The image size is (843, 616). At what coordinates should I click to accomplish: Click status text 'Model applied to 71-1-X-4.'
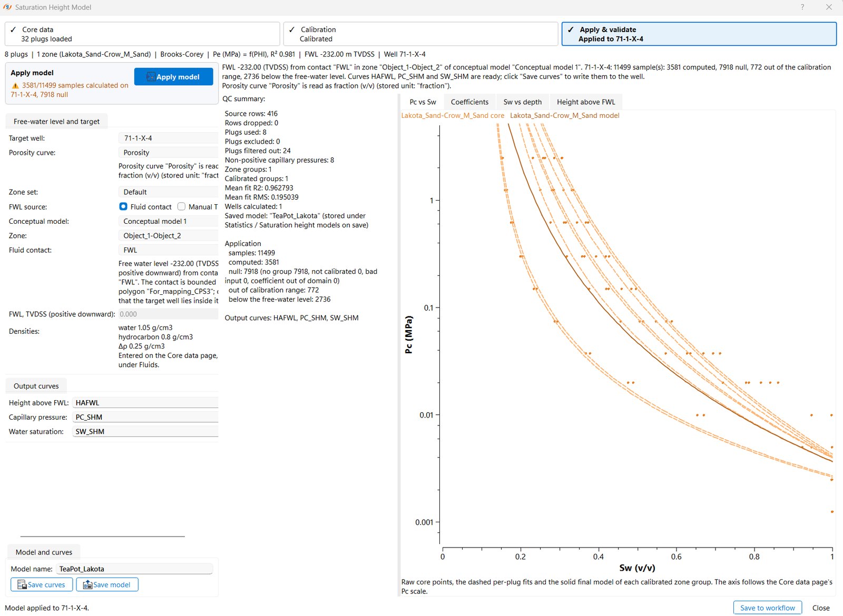pos(47,608)
